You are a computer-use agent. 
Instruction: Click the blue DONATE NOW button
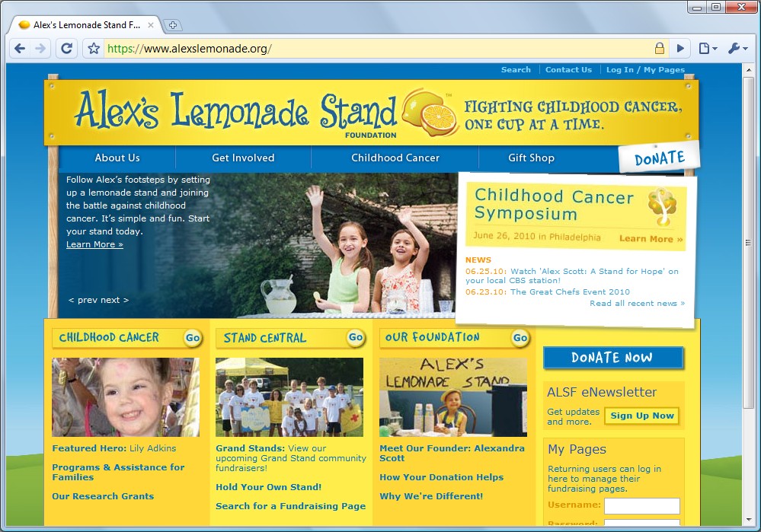pyautogui.click(x=613, y=358)
